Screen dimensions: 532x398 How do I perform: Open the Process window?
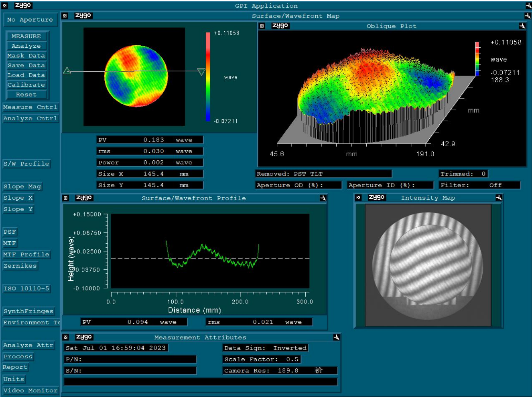[18, 356]
